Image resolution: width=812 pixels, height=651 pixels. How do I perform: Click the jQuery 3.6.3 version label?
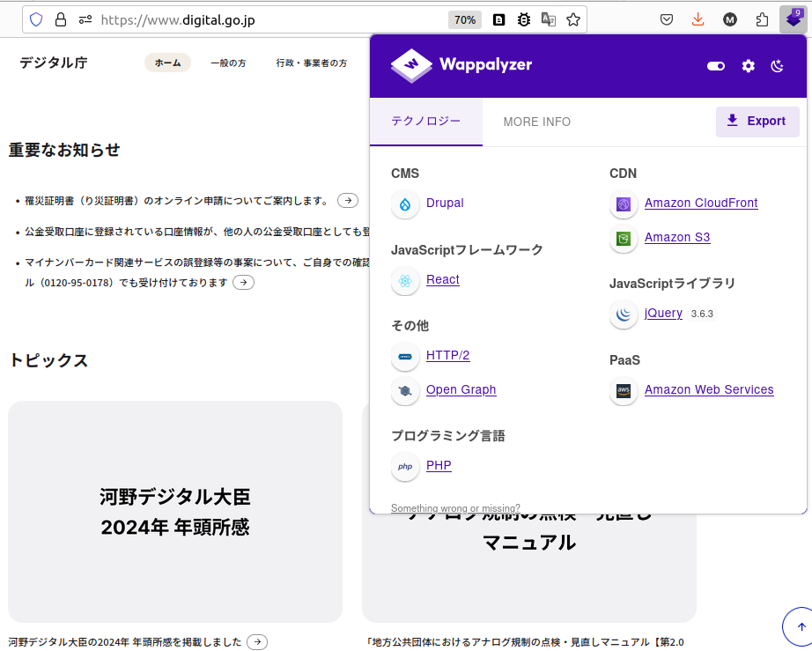click(702, 314)
